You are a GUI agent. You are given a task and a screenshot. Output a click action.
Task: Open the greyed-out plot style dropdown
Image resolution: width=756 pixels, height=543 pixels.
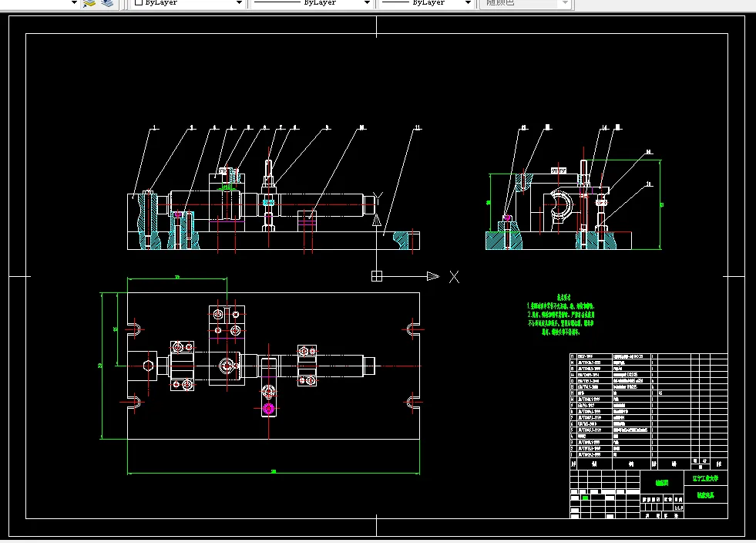point(526,3)
